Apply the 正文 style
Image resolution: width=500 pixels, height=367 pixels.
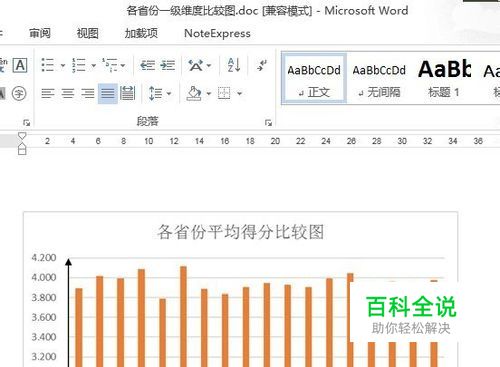pyautogui.click(x=314, y=79)
